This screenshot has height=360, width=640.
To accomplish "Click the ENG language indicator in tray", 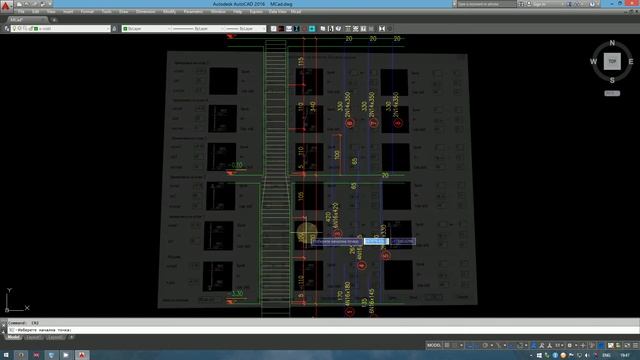I will click(x=606, y=355).
